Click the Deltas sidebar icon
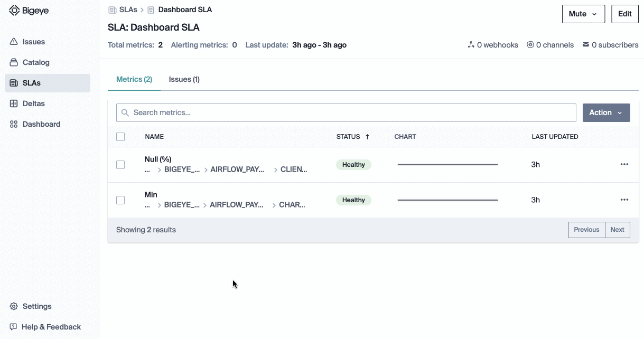This screenshot has width=644, height=339. [14, 103]
